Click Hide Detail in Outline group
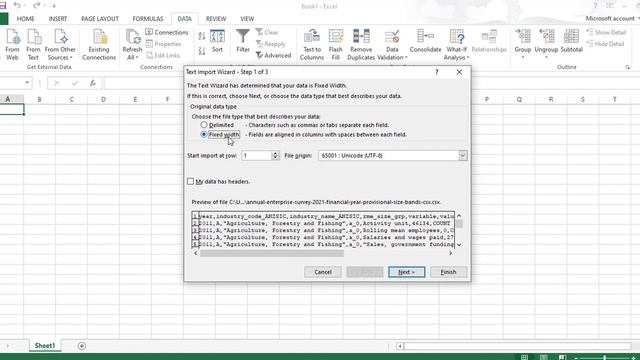 (x=605, y=44)
